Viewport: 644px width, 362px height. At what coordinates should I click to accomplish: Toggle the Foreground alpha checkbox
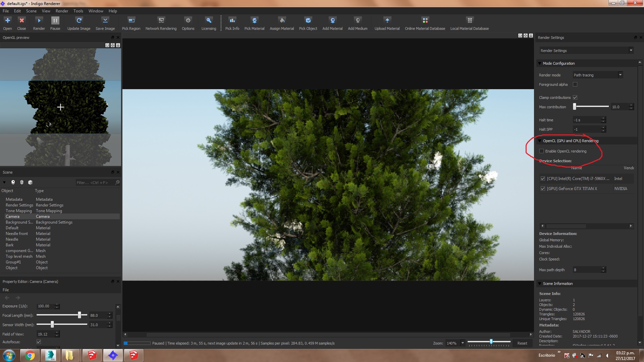575,84
